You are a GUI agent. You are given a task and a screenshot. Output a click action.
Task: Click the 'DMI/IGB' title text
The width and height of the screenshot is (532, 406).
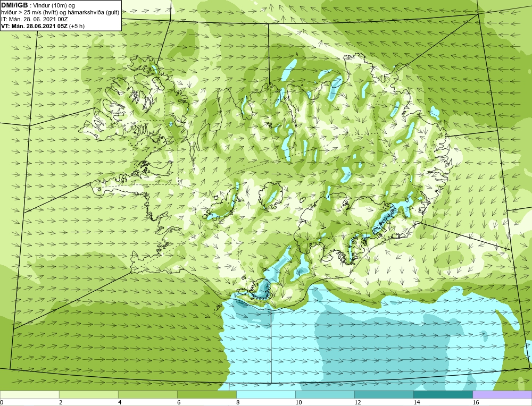coord(14,5)
